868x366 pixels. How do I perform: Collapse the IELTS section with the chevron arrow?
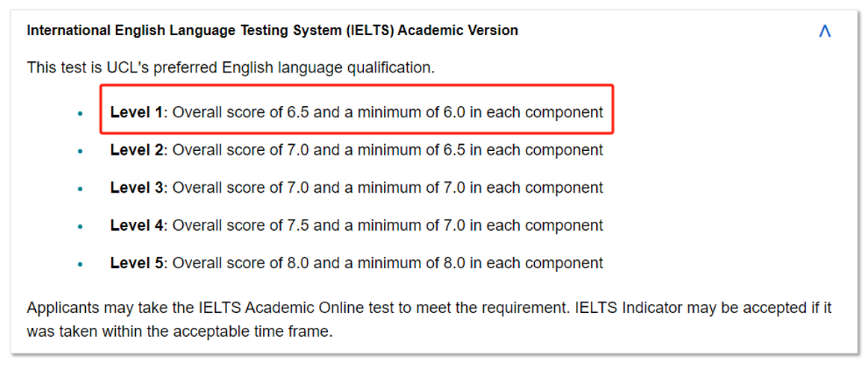pos(825,31)
